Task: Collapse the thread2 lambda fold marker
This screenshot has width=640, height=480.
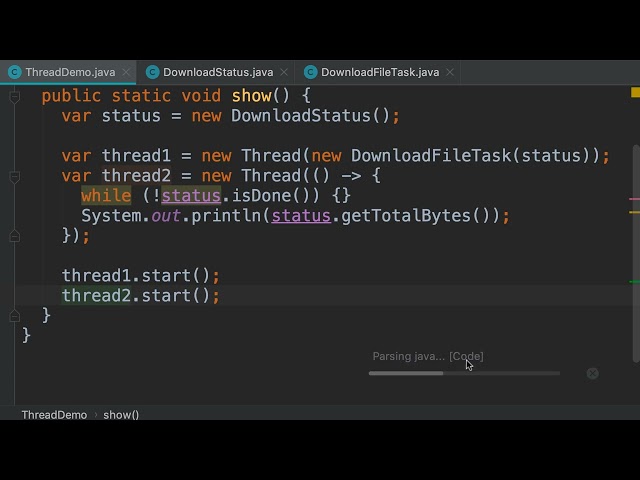Action: coord(15,177)
